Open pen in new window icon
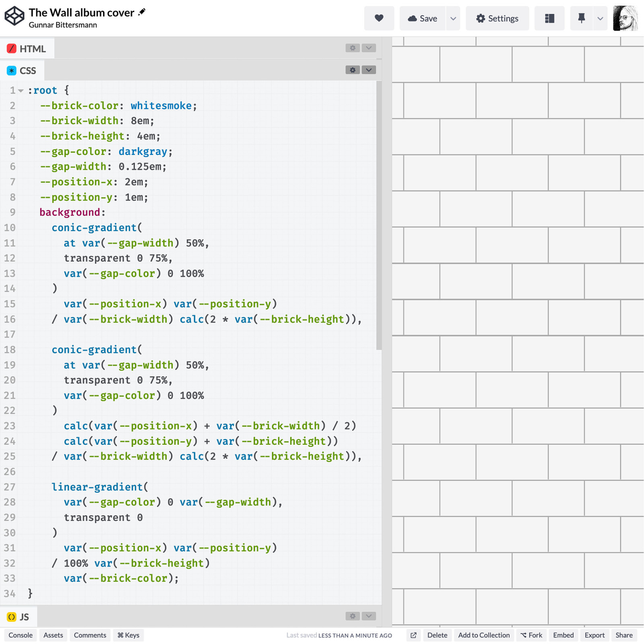Image resolution: width=644 pixels, height=644 pixels. [413, 635]
